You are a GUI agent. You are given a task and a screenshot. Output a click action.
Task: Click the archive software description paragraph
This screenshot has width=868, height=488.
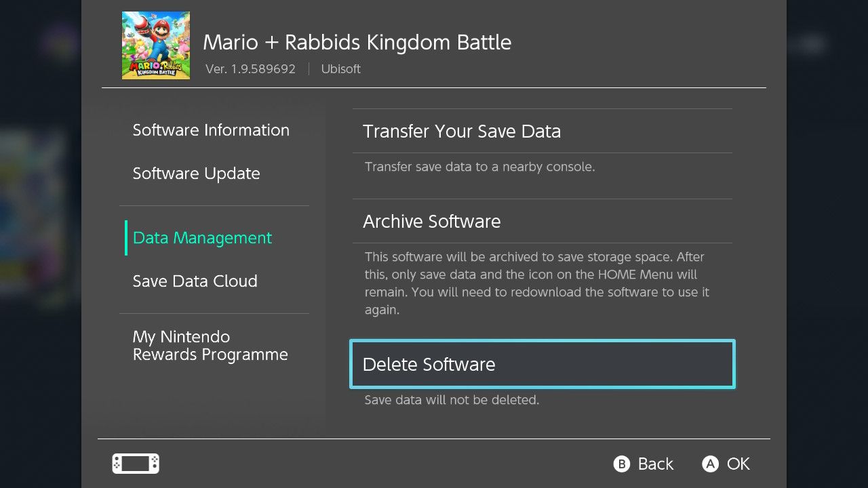[x=536, y=283]
